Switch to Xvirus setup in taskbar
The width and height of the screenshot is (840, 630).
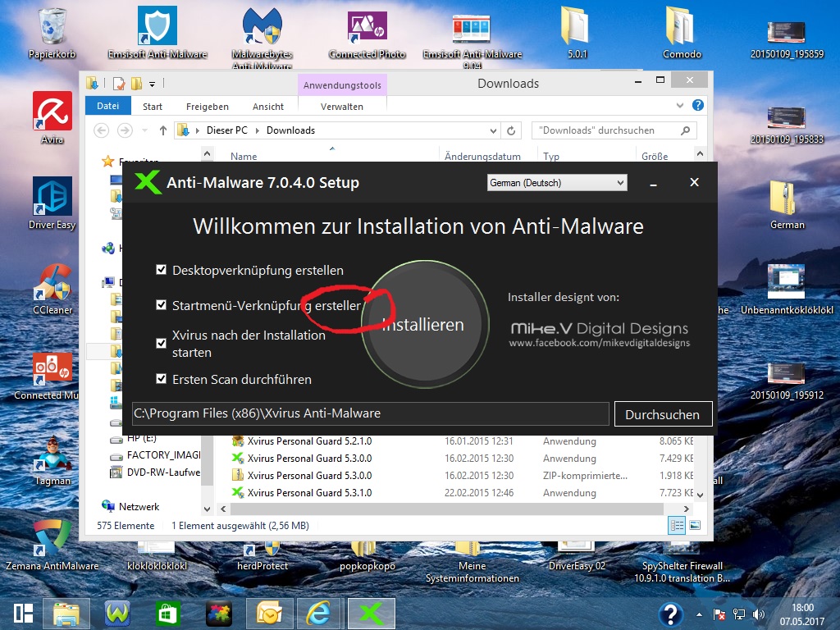click(372, 614)
